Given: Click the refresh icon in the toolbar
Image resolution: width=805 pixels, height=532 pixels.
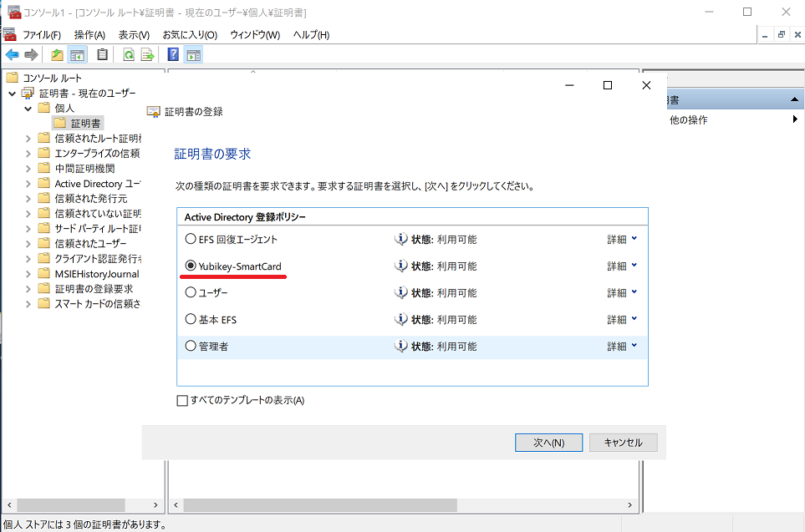Looking at the screenshot, I should tap(129, 55).
